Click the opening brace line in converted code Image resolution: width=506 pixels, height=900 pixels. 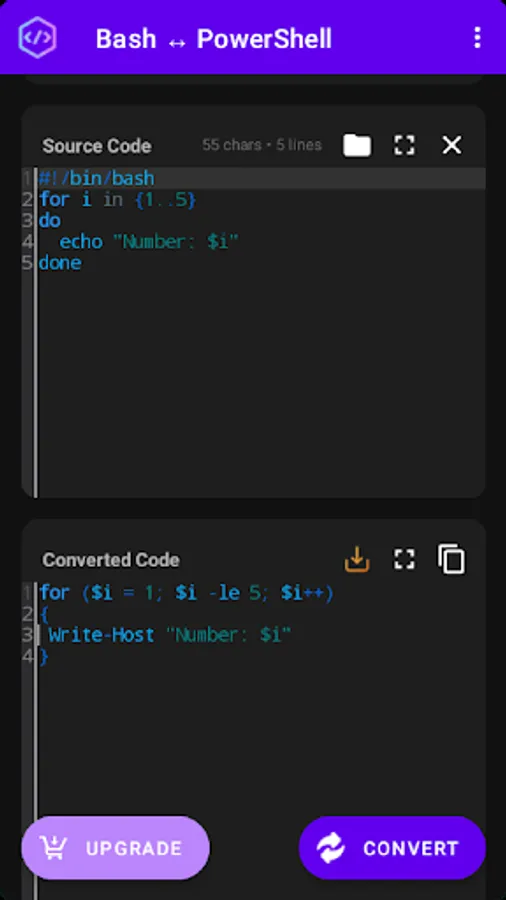point(45,614)
